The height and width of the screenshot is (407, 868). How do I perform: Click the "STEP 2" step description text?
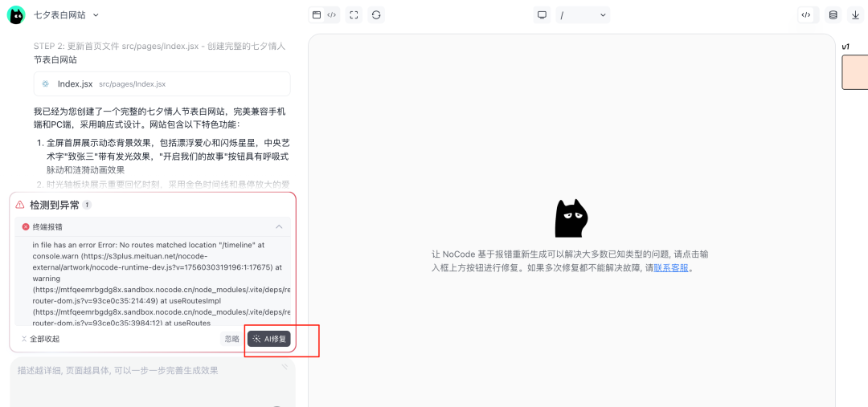coord(159,52)
